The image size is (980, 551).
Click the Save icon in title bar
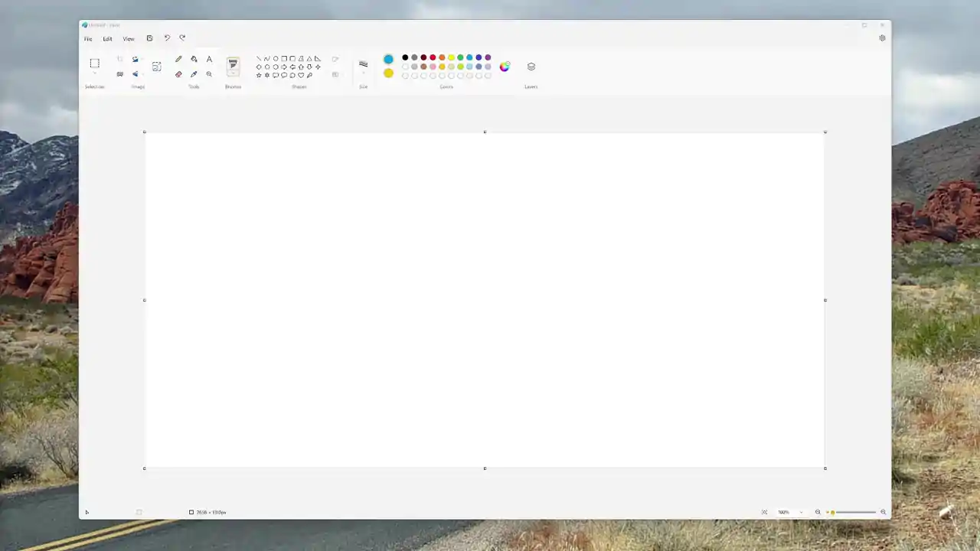(149, 38)
